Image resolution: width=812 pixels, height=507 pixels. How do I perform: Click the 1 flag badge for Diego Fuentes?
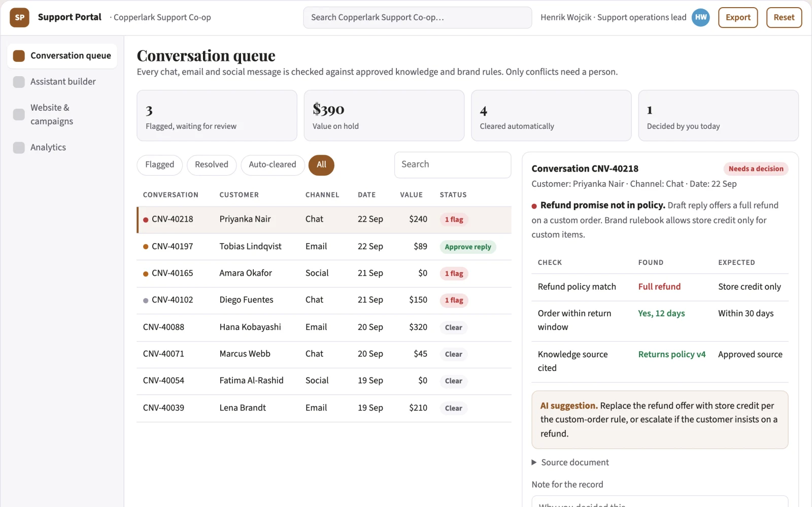tap(454, 300)
